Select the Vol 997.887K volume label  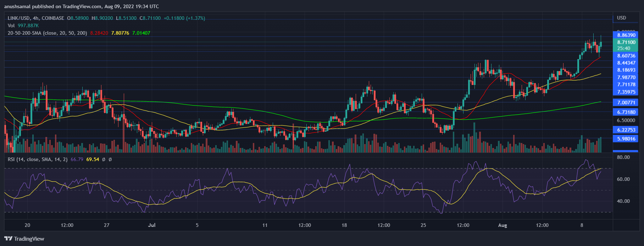[23, 25]
